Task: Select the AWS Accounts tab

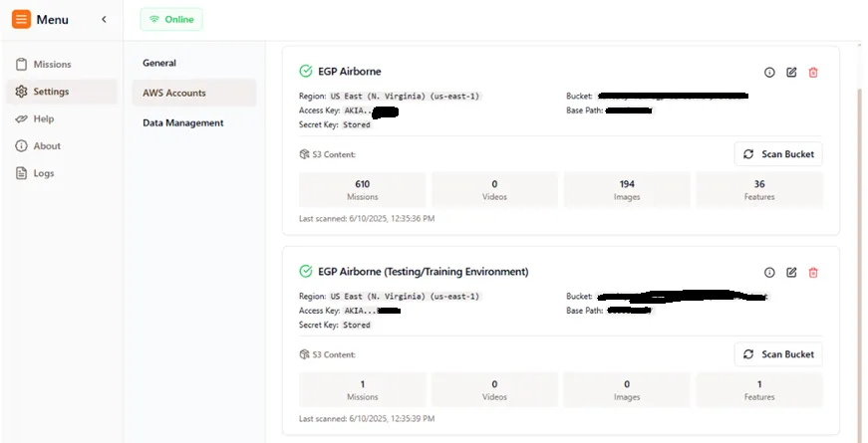Action: coord(174,93)
